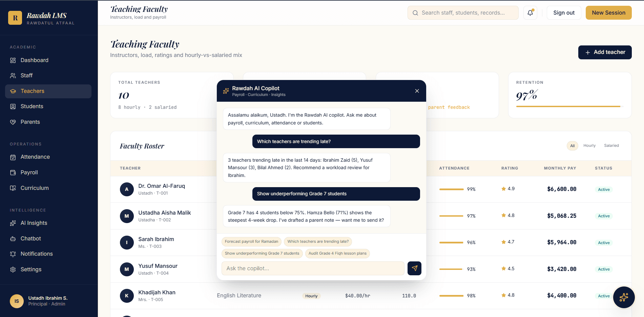Open the Payroll wallet icon
644x317 pixels.
pos(13,173)
